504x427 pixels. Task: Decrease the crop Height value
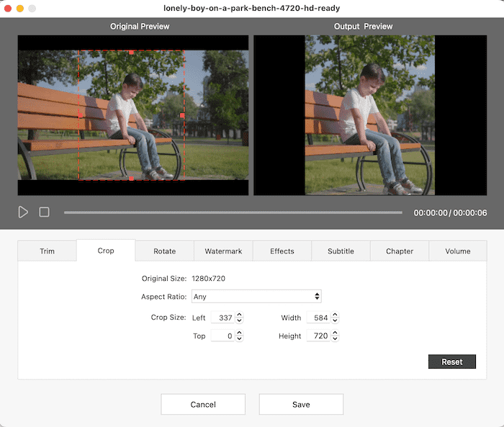(335, 338)
